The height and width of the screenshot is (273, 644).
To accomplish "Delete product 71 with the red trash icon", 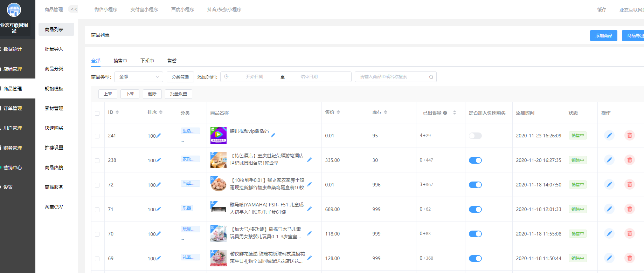I will (629, 209).
